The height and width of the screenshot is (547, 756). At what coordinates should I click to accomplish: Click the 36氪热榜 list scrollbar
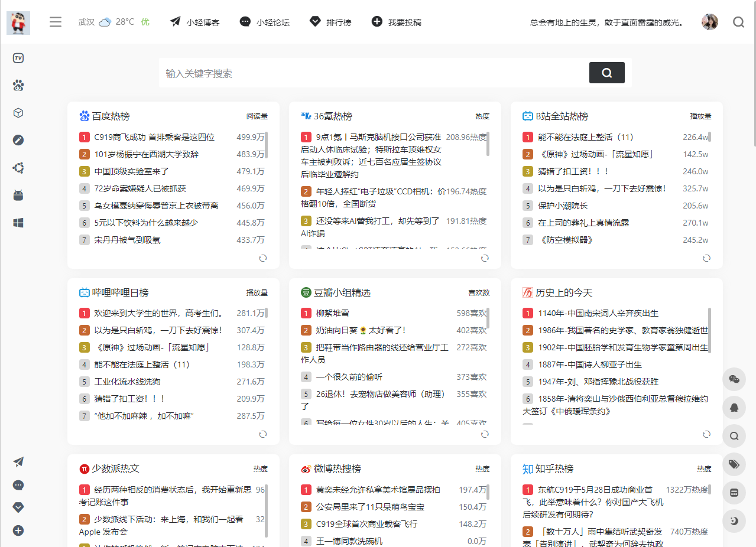tap(488, 144)
